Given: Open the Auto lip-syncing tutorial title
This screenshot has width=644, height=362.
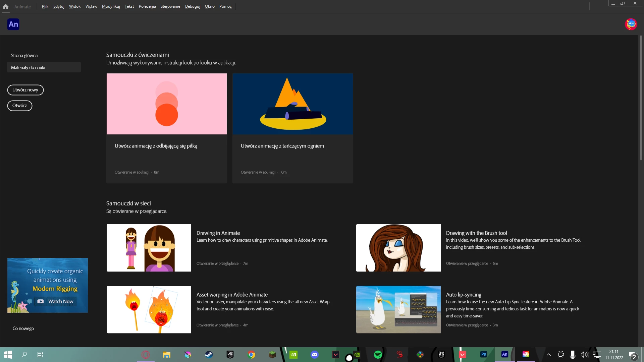Looking at the screenshot, I should tap(464, 295).
